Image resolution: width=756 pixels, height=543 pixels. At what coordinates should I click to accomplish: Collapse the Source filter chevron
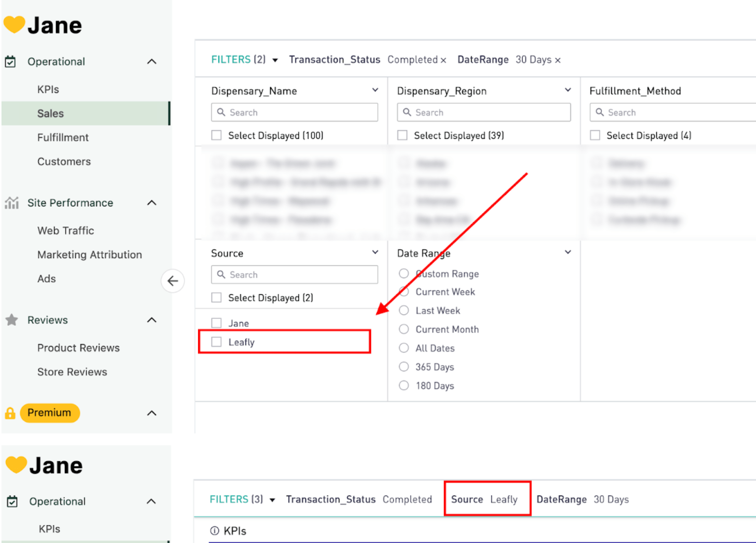pyautogui.click(x=375, y=252)
